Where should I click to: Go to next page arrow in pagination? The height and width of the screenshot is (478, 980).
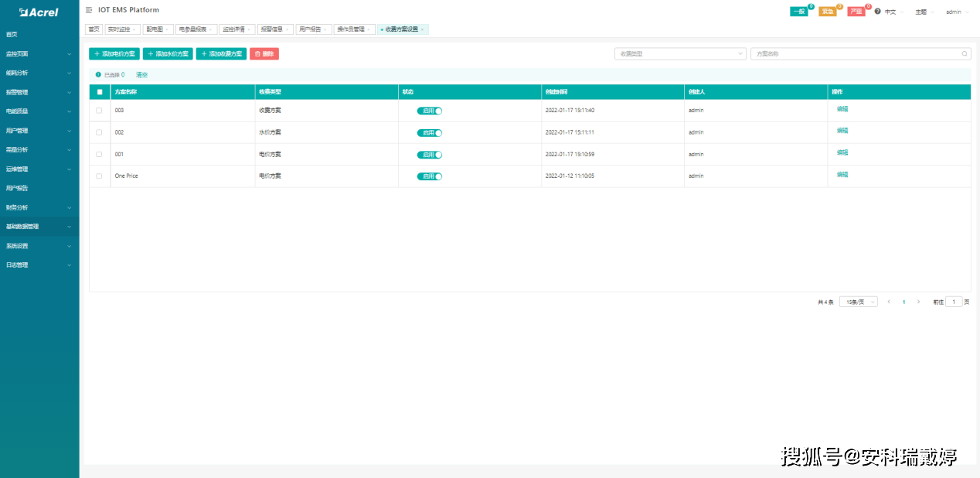918,302
